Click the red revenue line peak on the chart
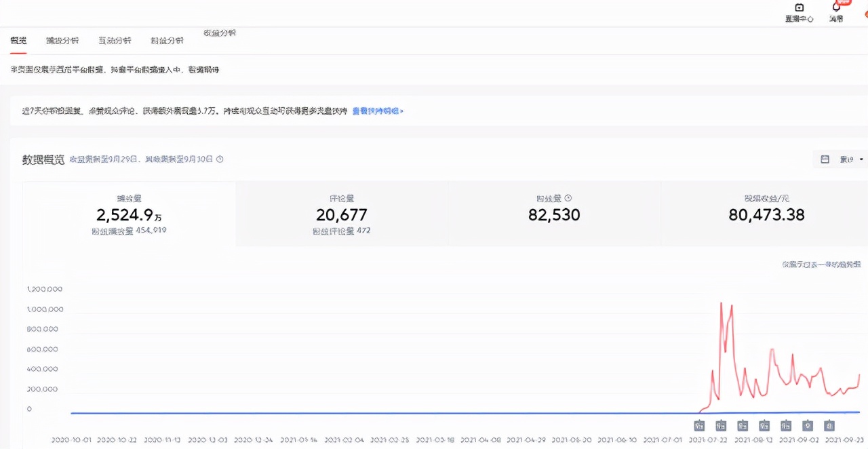The image size is (868, 449). pos(721,305)
